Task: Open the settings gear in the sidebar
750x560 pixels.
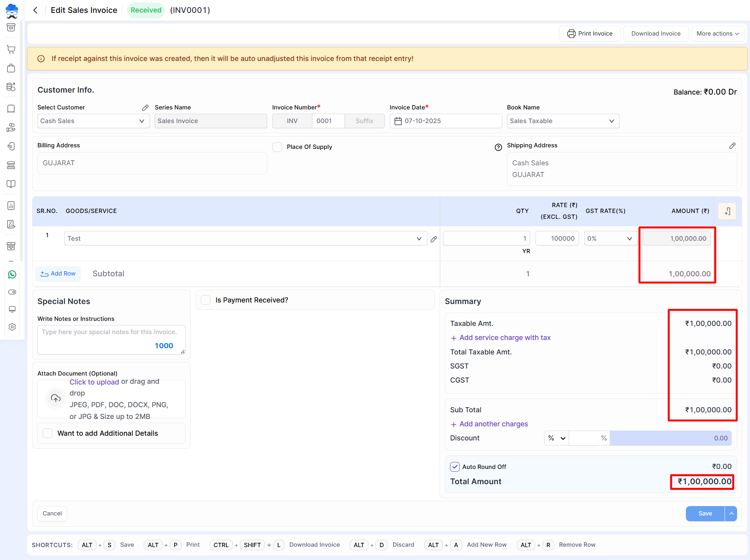Action: (x=12, y=327)
